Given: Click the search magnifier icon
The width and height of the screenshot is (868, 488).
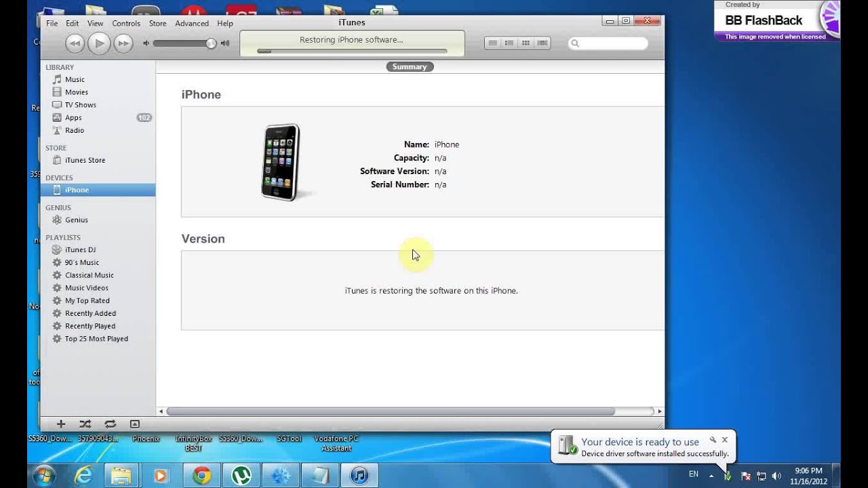Looking at the screenshot, I should pyautogui.click(x=575, y=43).
